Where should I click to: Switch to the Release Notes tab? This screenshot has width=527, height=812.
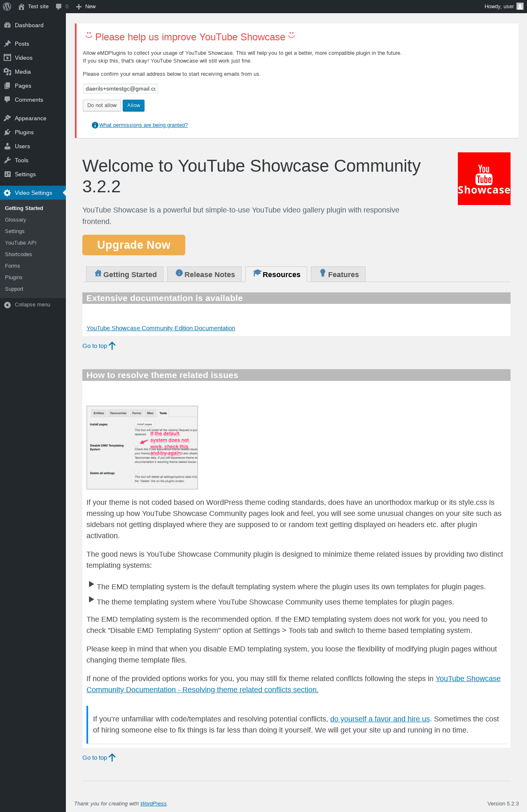[204, 274]
